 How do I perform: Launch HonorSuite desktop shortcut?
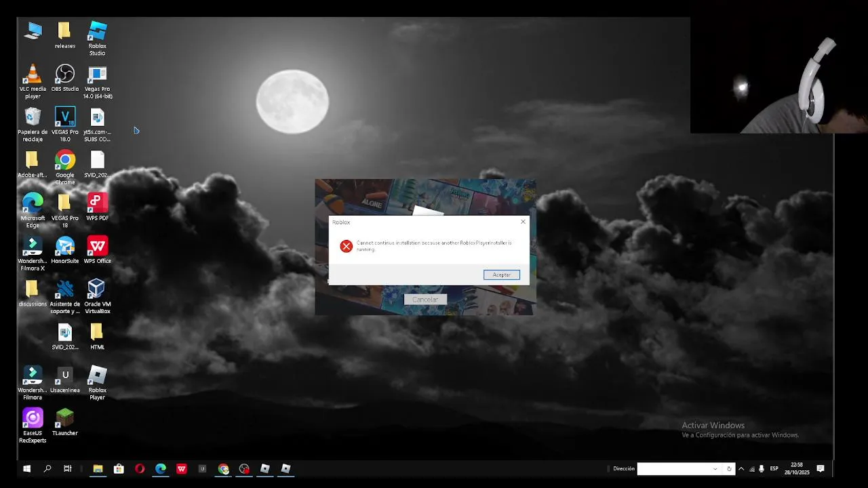pyautogui.click(x=65, y=250)
